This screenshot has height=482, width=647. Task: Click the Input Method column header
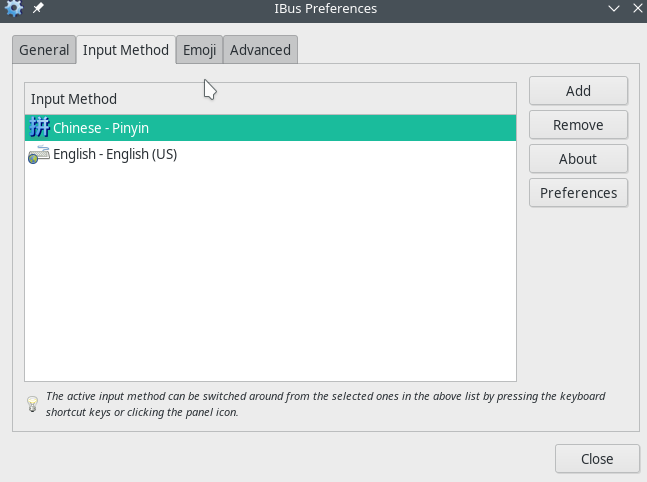[x=270, y=99]
